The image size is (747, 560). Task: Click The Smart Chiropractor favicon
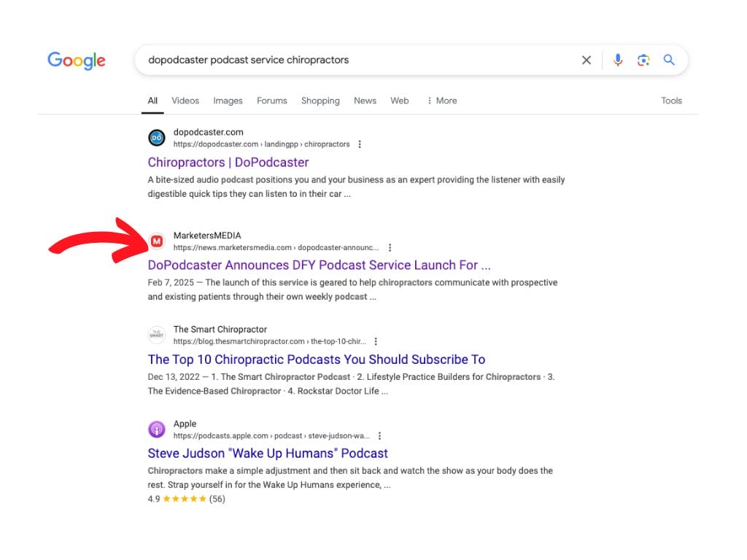pyautogui.click(x=157, y=335)
